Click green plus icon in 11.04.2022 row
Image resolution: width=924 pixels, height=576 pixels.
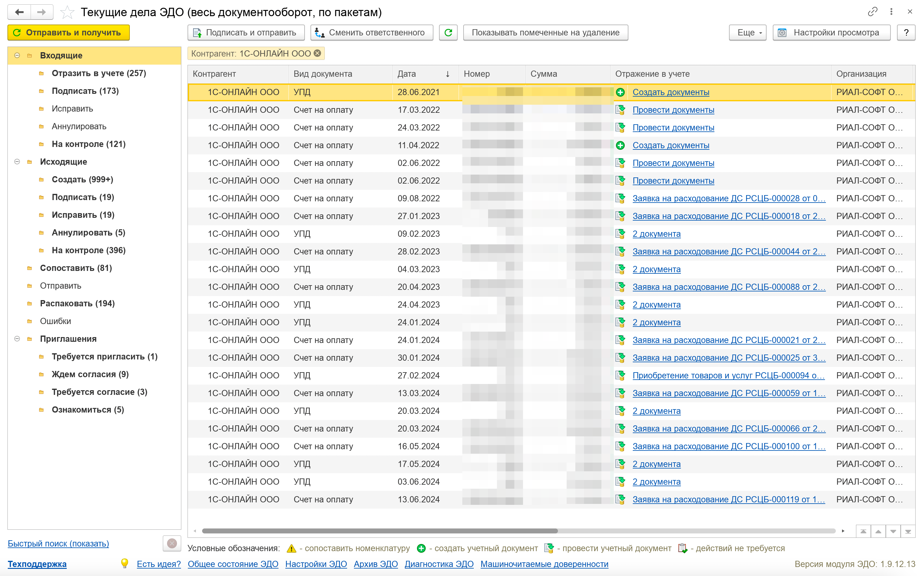tap(620, 145)
